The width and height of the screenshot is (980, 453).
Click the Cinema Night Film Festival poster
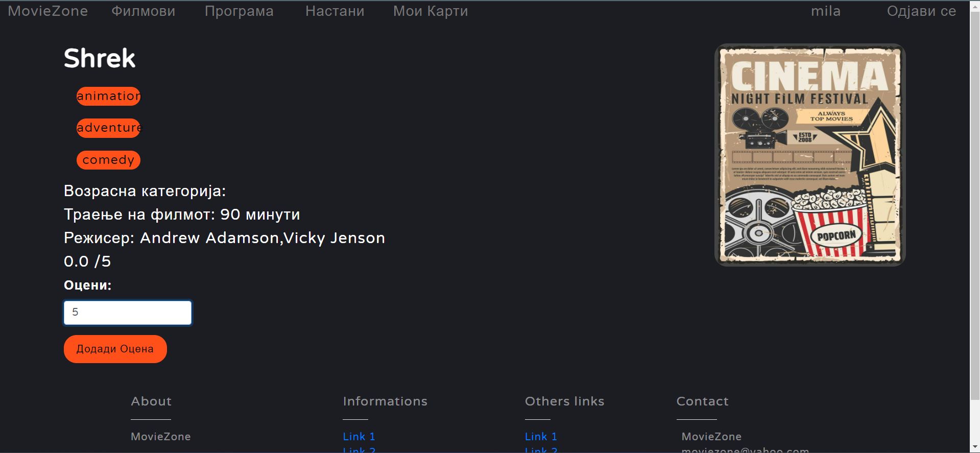point(809,155)
